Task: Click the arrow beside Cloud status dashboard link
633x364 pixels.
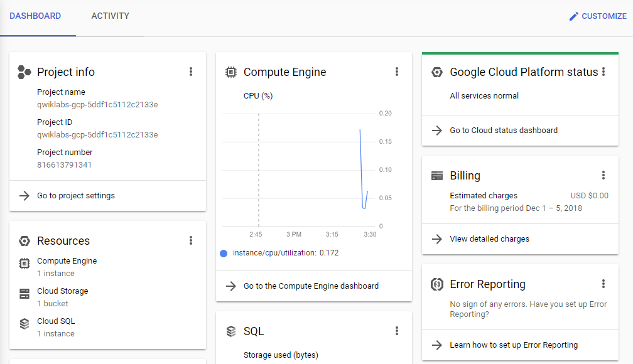Action: click(437, 131)
